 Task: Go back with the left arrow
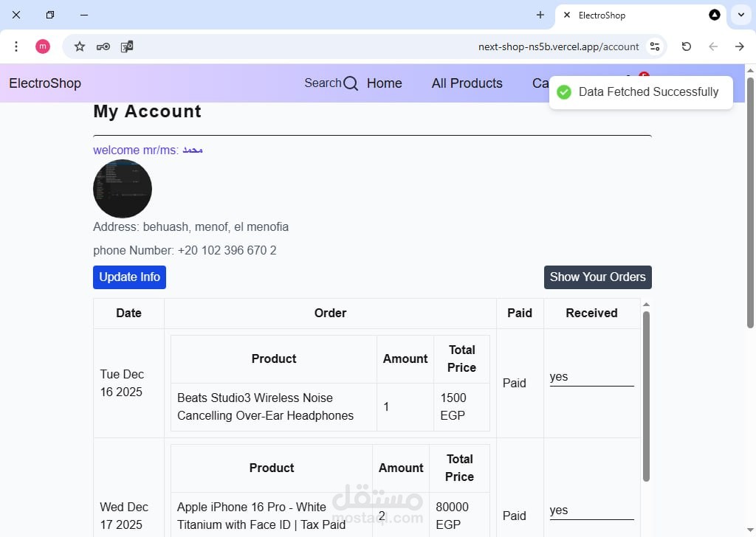pos(713,46)
